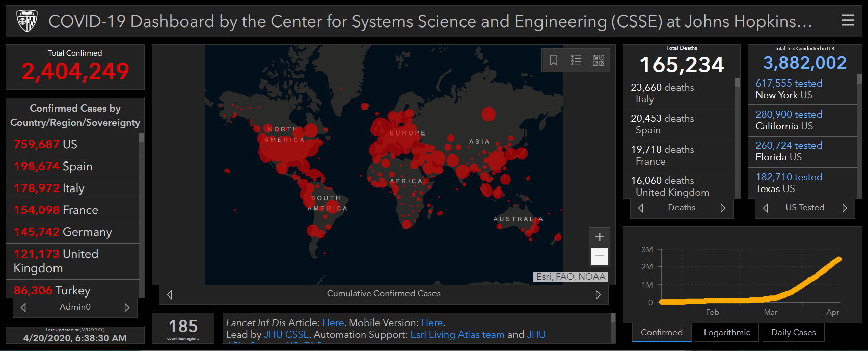Next arrow in US Tested panel

pyautogui.click(x=845, y=208)
